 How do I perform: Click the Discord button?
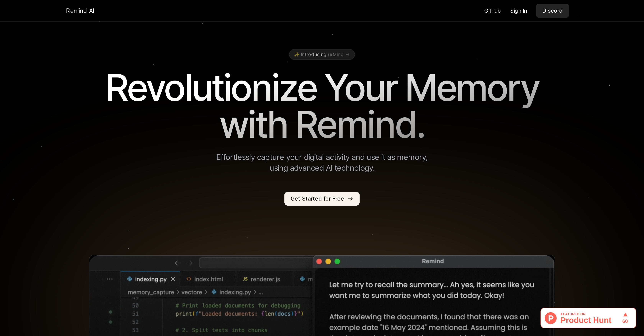pos(552,11)
